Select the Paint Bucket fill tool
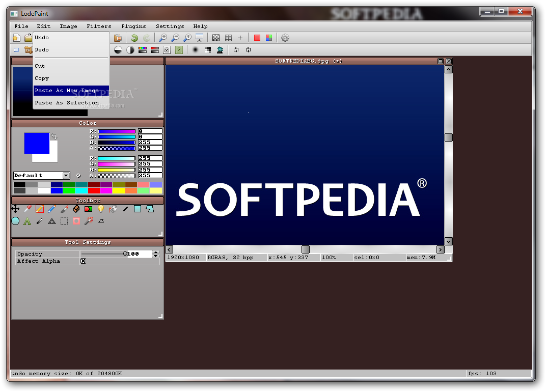 [x=113, y=209]
